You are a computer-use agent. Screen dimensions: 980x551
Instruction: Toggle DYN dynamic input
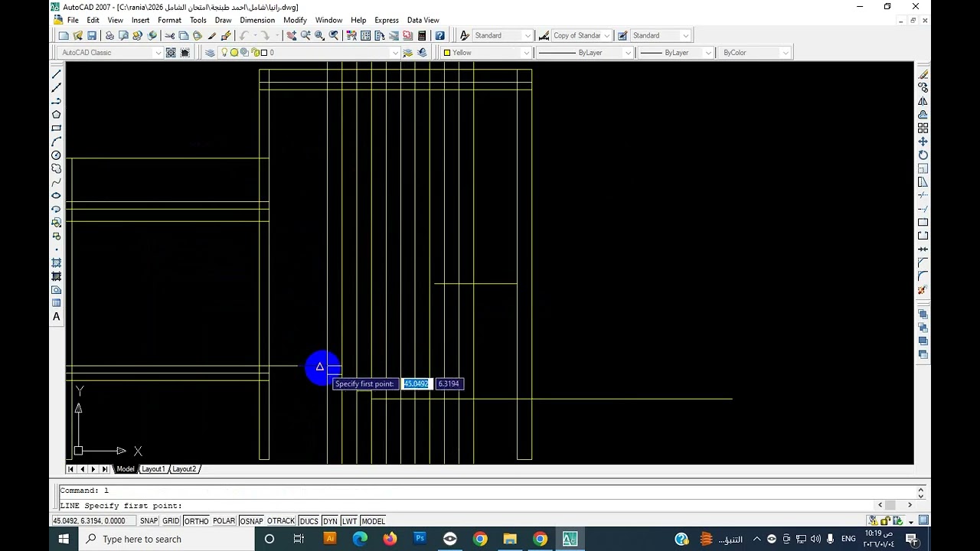pos(330,521)
